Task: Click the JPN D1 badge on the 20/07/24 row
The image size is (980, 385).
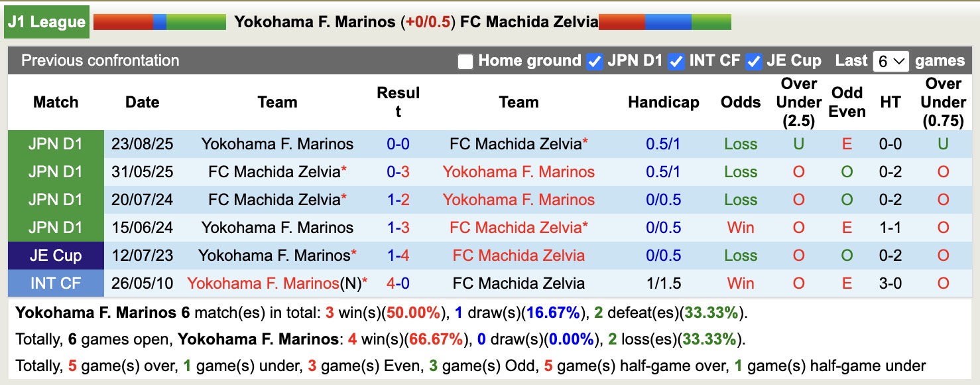Action: 56,199
